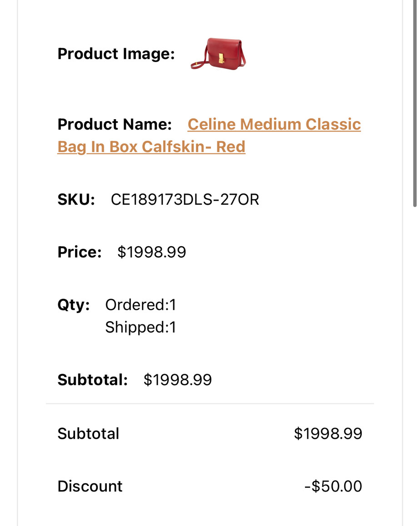Click the Ordered:1 quantity text
The image size is (420, 526).
(x=140, y=305)
